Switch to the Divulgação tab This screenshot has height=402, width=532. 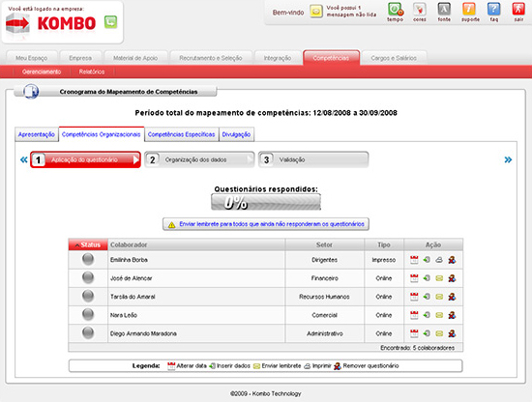236,134
